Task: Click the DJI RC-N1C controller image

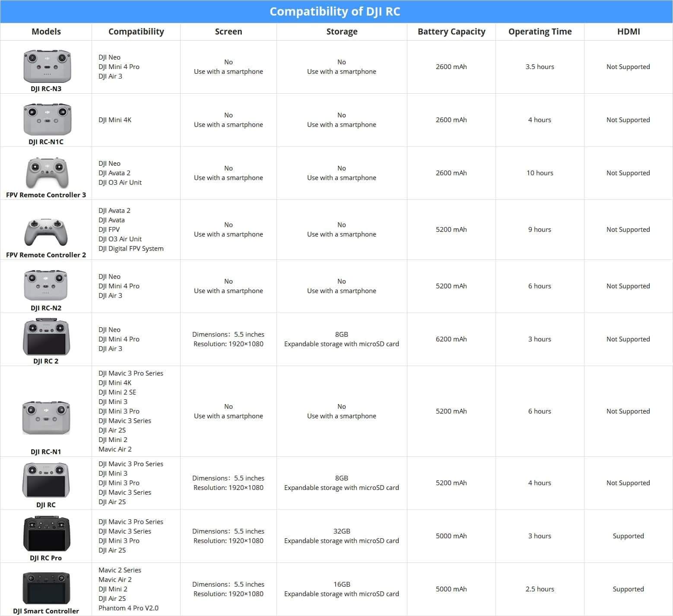Action: click(47, 119)
